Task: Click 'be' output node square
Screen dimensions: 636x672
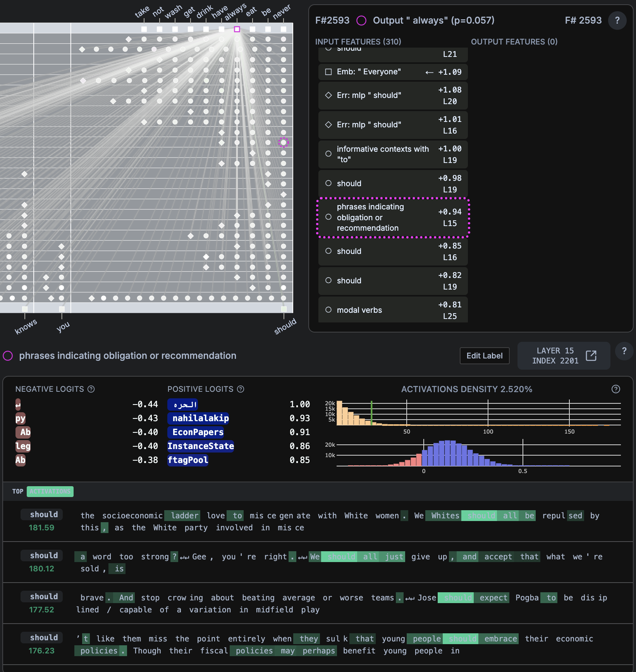Action: click(x=268, y=29)
